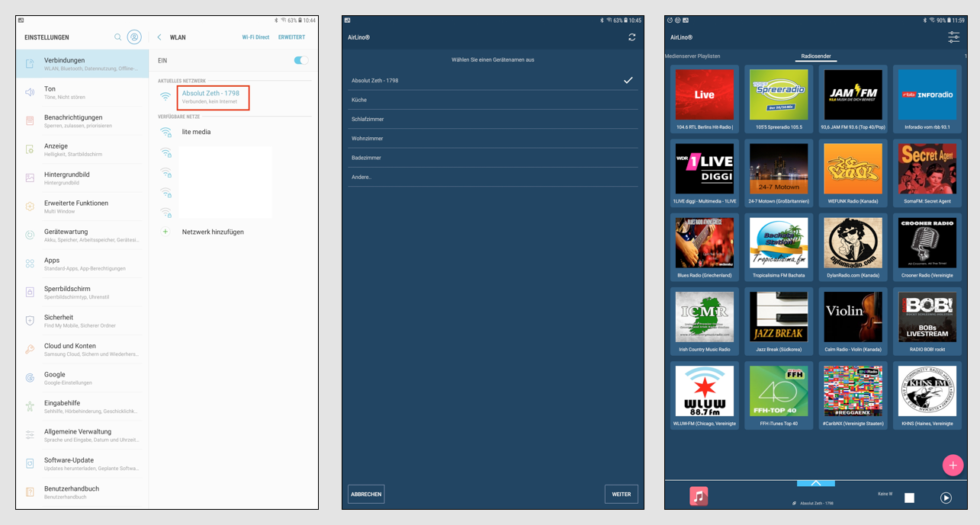This screenshot has width=980, height=525.
Task: Open the JAM FM station thumbnail
Action: [x=853, y=95]
